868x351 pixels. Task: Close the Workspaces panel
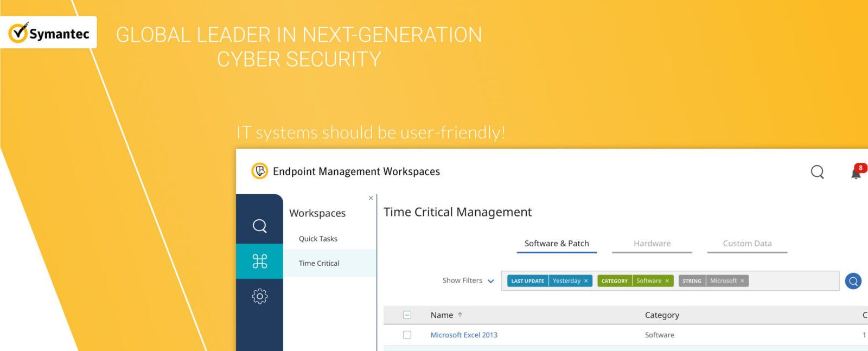[x=371, y=198]
